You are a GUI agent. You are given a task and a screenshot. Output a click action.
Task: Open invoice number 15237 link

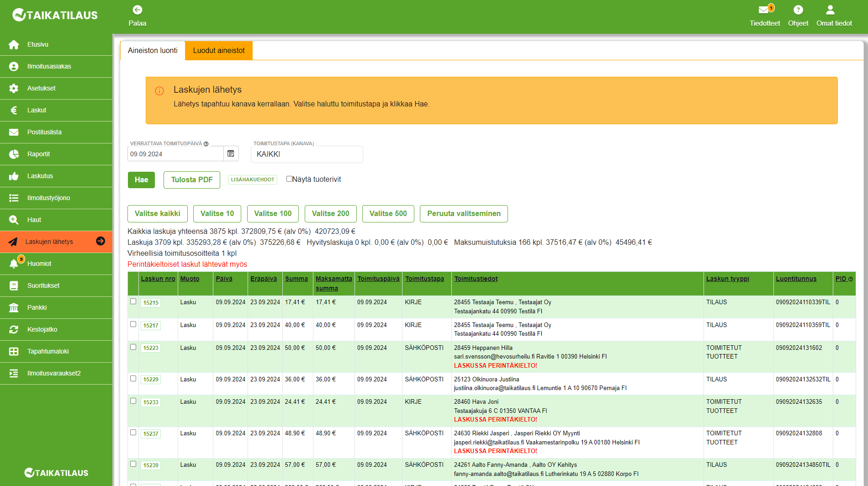[x=151, y=434]
